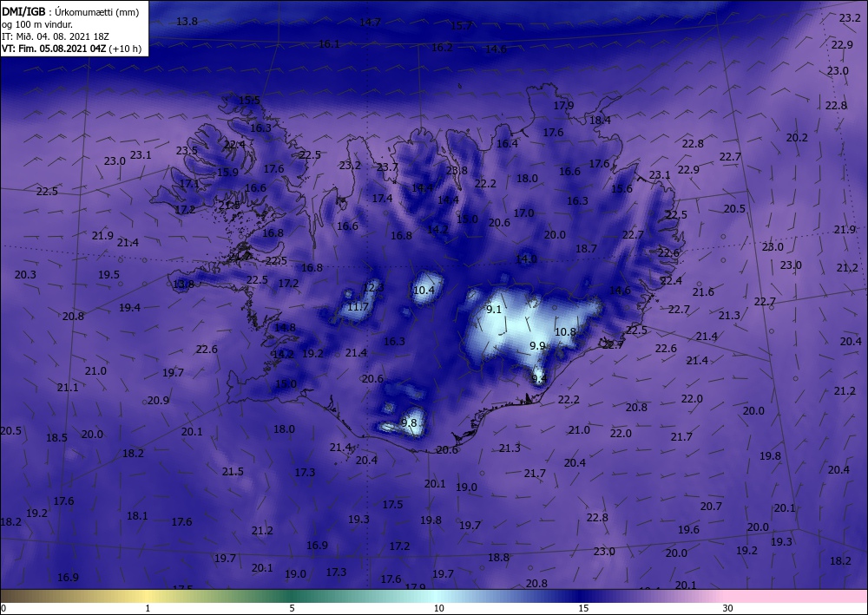Image resolution: width=868 pixels, height=615 pixels.
Task: Click the map value 20.2 in east
Action: (x=797, y=138)
